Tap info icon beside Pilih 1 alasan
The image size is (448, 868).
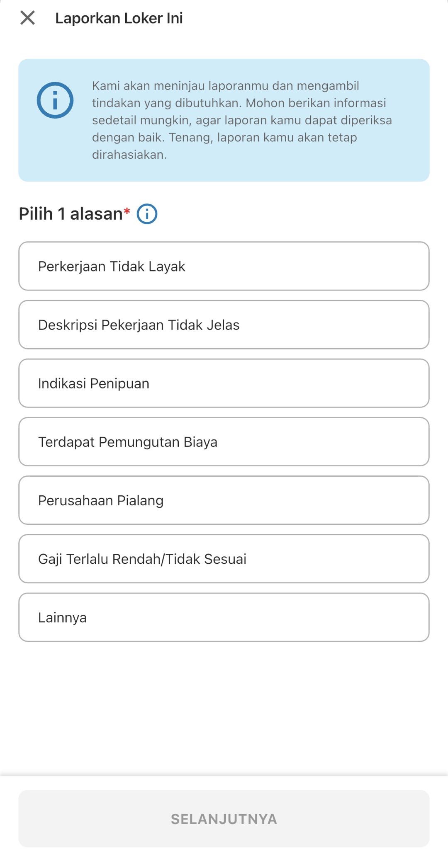tap(147, 214)
